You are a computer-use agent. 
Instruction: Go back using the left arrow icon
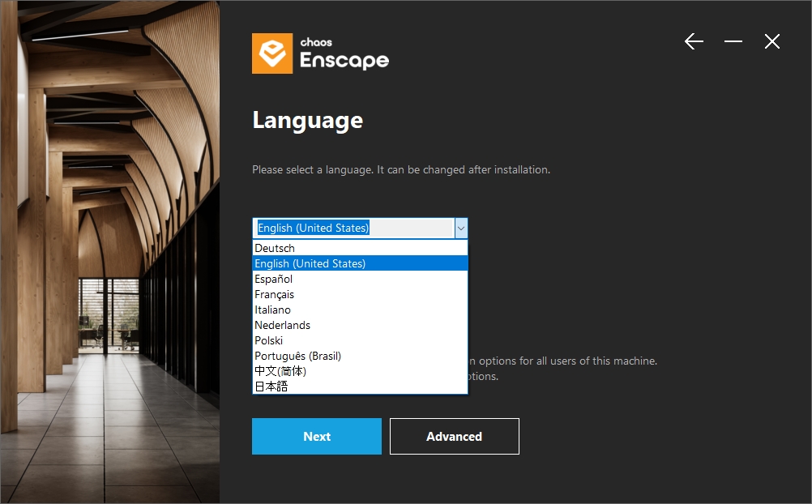click(694, 41)
